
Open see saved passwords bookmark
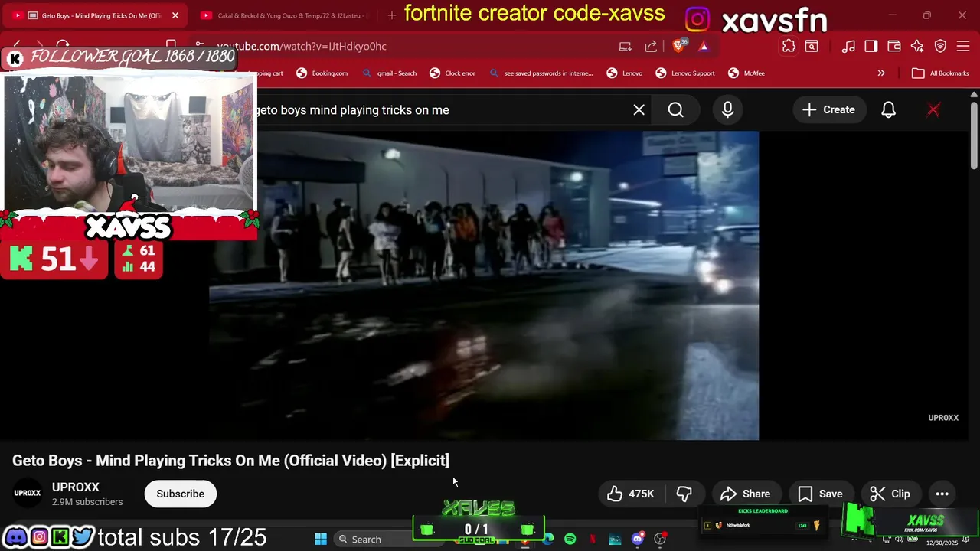pyautogui.click(x=541, y=73)
